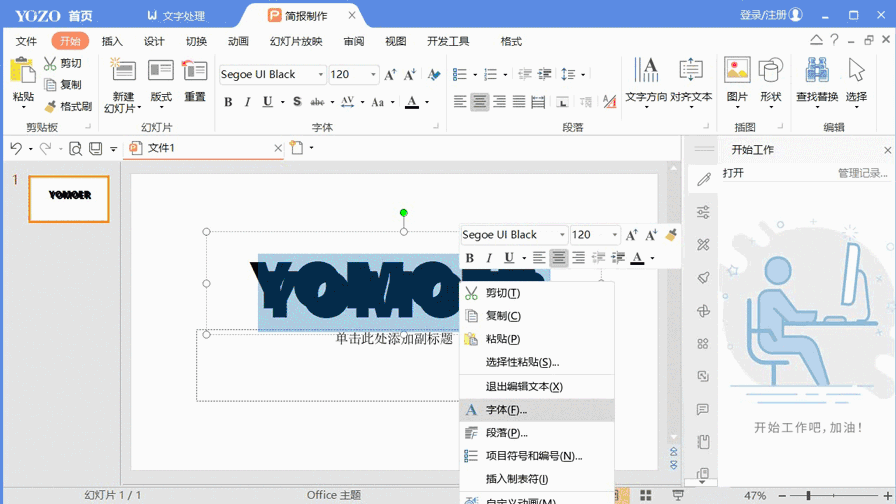Expand the numbered list options arrow

pyautogui.click(x=505, y=74)
